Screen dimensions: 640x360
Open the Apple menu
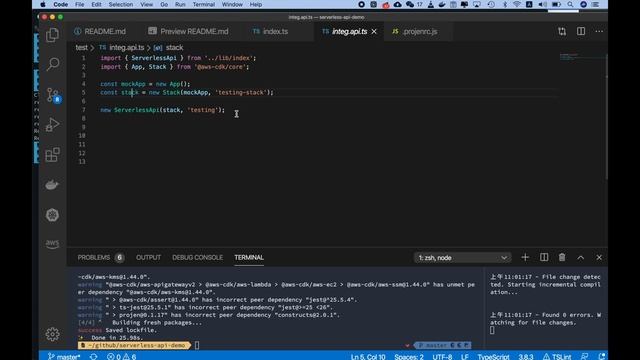click(x=42, y=4)
